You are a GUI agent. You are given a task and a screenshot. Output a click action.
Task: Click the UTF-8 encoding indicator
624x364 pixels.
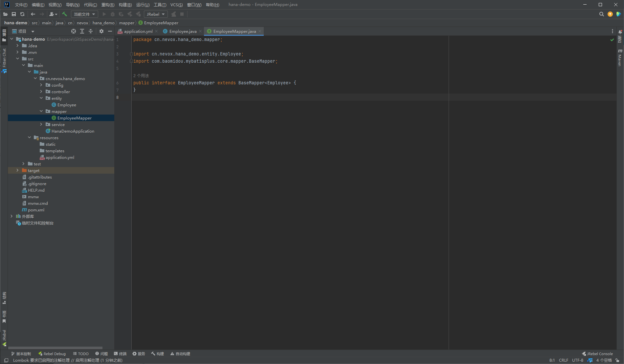(x=578, y=360)
